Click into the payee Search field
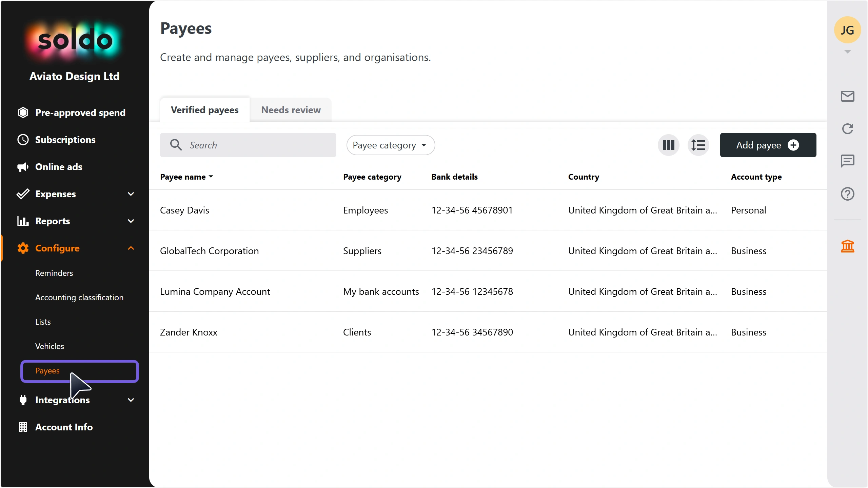The height and width of the screenshot is (488, 868). pos(248,145)
